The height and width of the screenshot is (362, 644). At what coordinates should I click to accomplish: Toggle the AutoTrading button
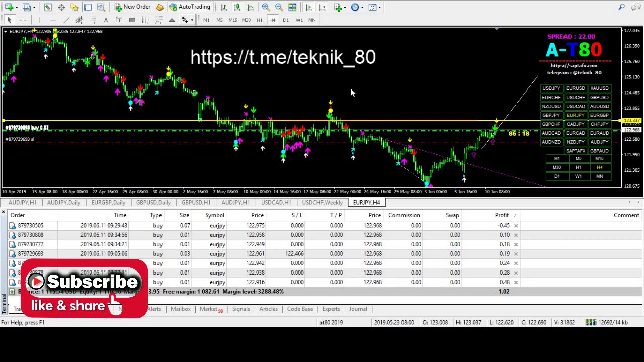click(x=189, y=7)
